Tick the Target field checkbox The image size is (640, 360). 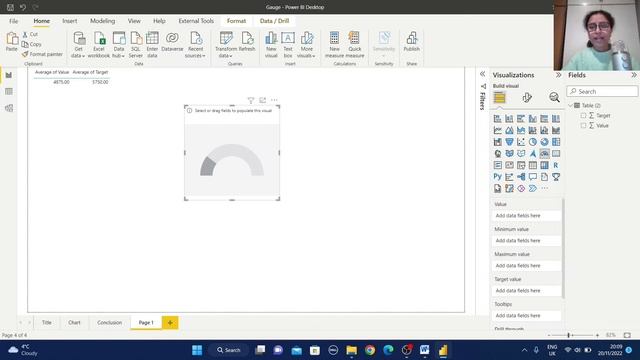click(583, 116)
